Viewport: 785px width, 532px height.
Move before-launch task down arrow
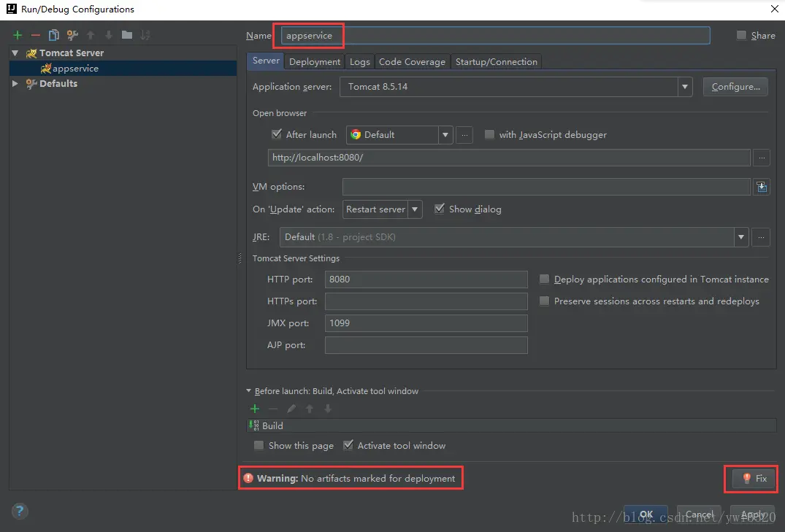[328, 409]
